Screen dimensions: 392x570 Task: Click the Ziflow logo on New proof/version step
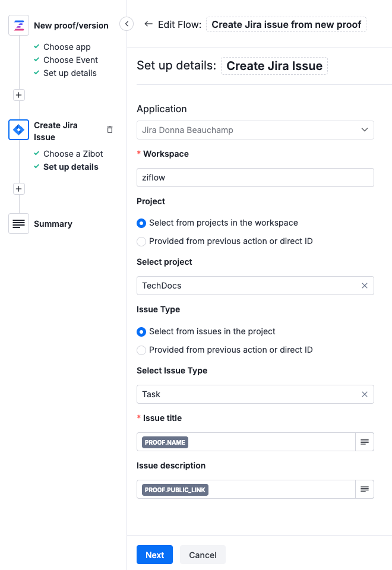click(x=18, y=26)
